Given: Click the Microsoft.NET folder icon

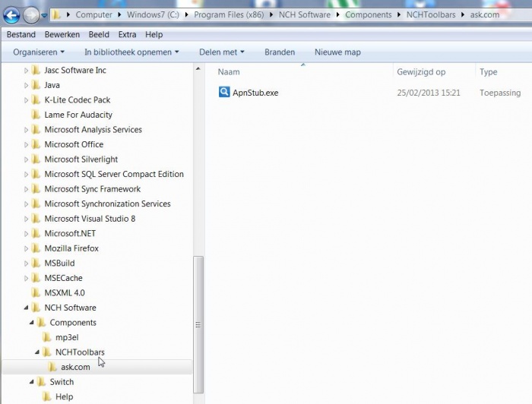Looking at the screenshot, I should click(x=36, y=234).
